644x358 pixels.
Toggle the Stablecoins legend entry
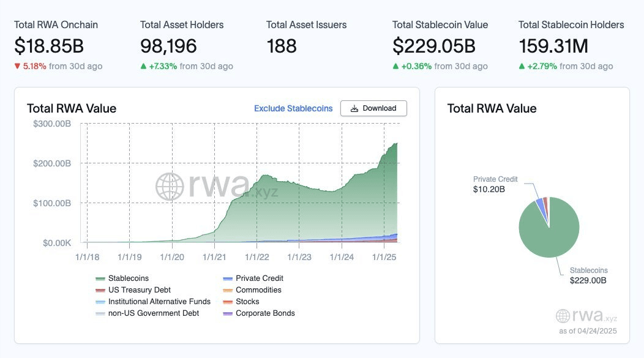point(122,278)
